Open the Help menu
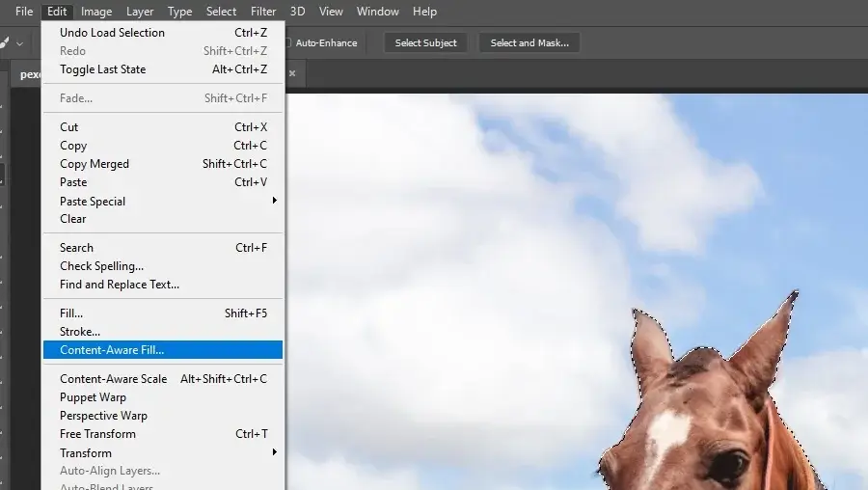The width and height of the screenshot is (868, 490). point(424,11)
